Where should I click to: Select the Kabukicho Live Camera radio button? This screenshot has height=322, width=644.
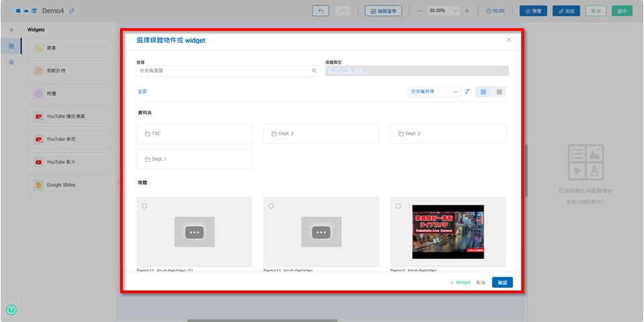[398, 206]
